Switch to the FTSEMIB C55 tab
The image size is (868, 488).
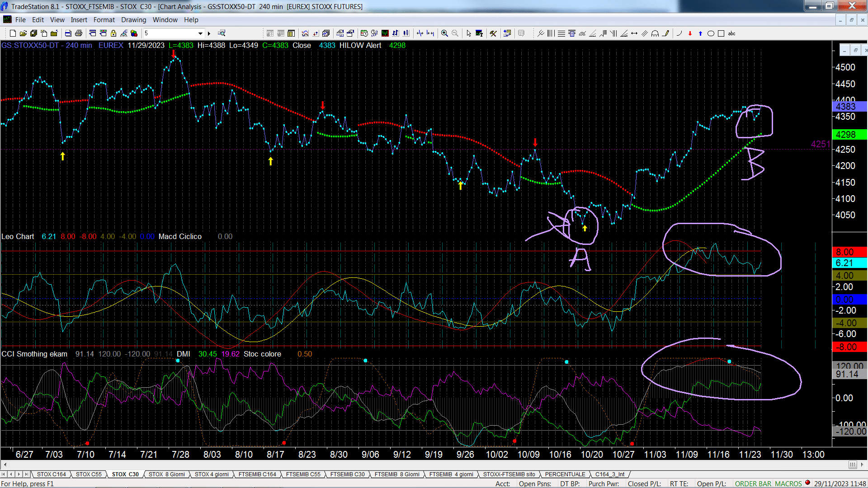(303, 474)
